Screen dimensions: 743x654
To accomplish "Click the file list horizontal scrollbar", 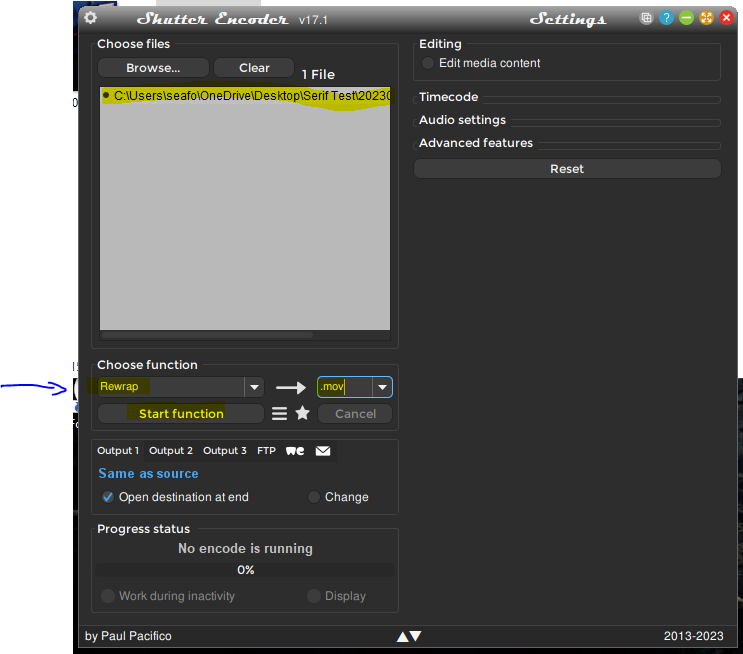I will [208, 335].
